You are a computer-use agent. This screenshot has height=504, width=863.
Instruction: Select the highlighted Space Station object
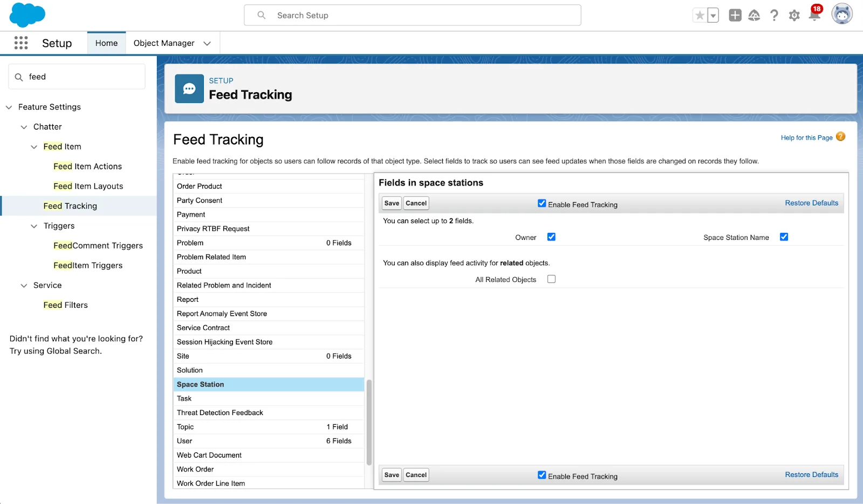click(x=269, y=384)
